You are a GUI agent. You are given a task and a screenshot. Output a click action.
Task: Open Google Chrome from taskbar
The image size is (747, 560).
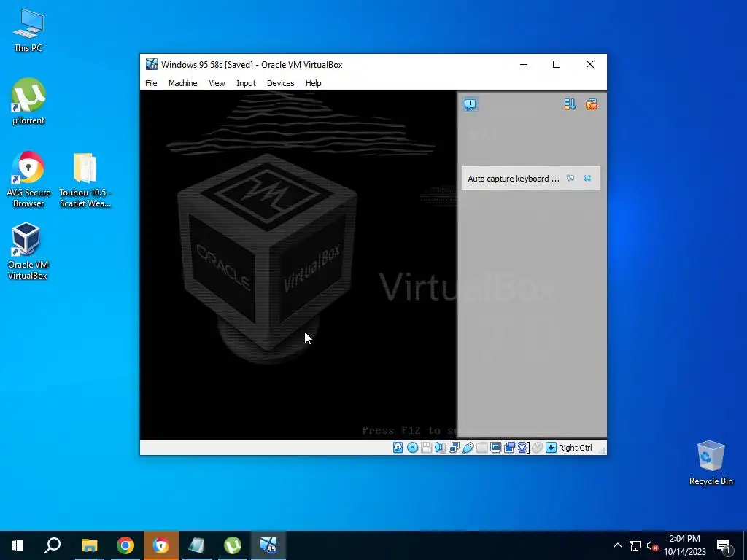point(125,545)
